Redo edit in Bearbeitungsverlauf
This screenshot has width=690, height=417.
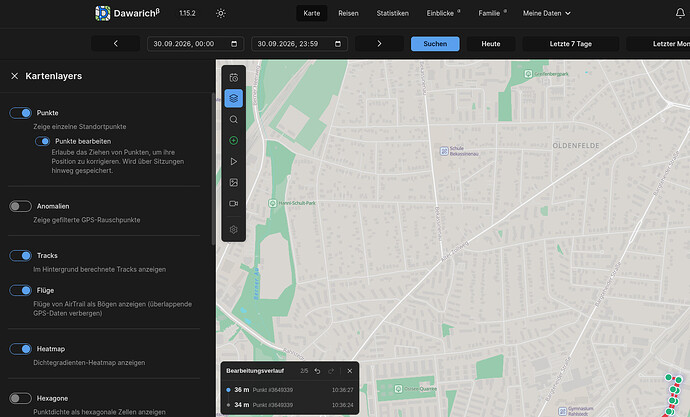[x=331, y=371]
